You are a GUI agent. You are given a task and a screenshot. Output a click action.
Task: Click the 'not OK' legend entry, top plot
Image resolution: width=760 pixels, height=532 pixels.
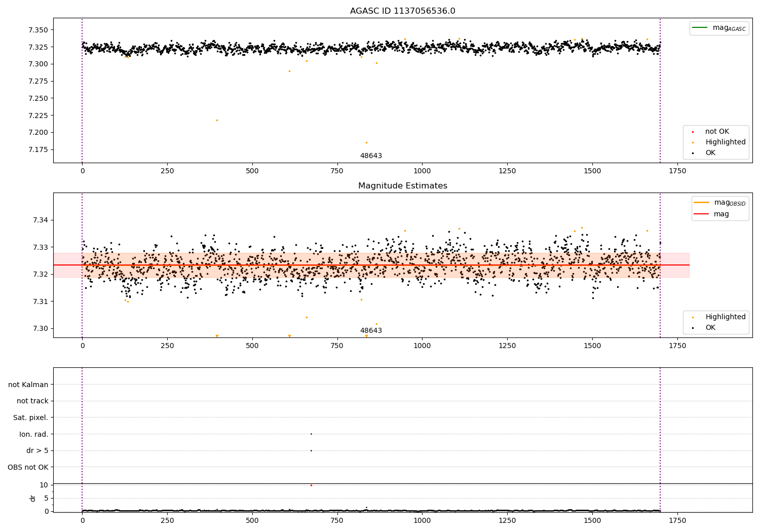pos(710,132)
